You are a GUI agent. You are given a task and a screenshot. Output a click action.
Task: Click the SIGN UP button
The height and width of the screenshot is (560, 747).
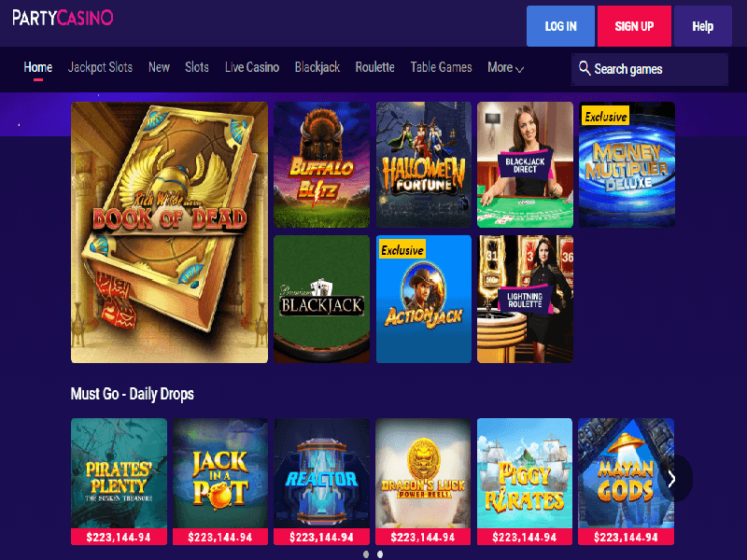[x=634, y=26]
